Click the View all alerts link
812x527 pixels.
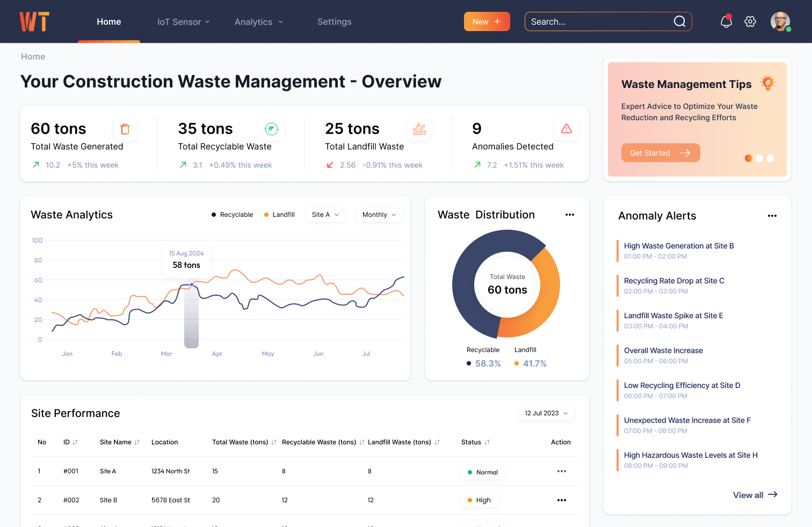[755, 495]
